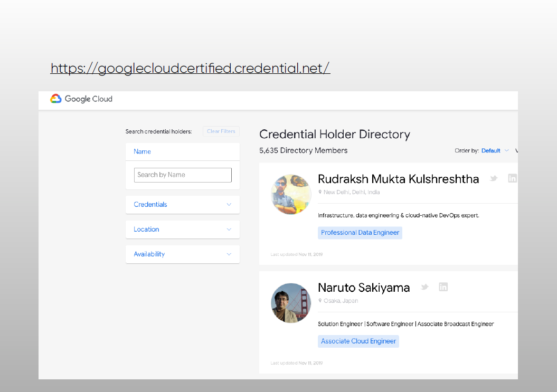Click the Professional Data Engineer badge
The height and width of the screenshot is (392, 557).
(360, 233)
